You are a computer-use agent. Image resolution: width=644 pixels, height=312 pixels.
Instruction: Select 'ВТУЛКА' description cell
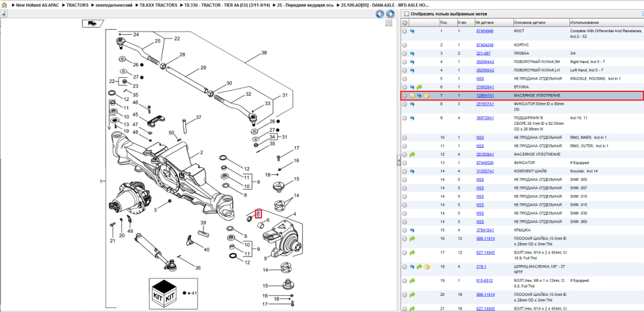521,87
